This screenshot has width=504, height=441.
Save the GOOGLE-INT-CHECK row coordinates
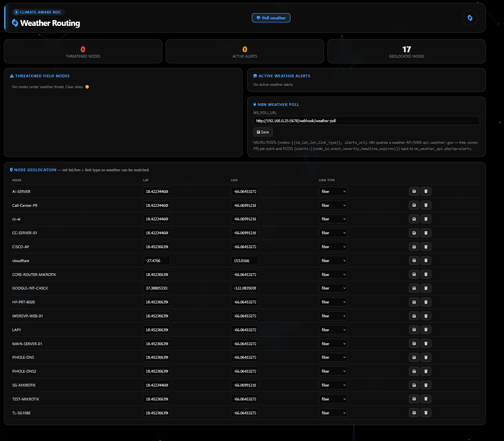pyautogui.click(x=414, y=288)
